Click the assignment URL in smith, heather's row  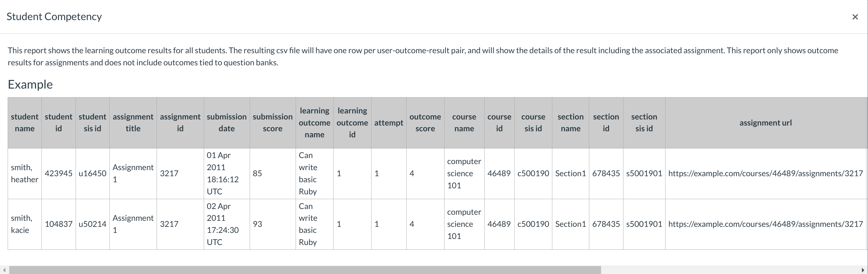(x=765, y=173)
